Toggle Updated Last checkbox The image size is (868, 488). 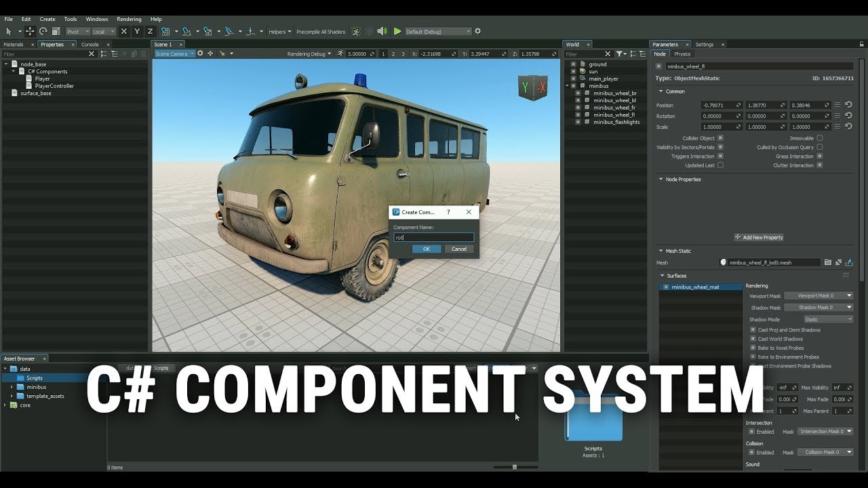click(x=720, y=165)
